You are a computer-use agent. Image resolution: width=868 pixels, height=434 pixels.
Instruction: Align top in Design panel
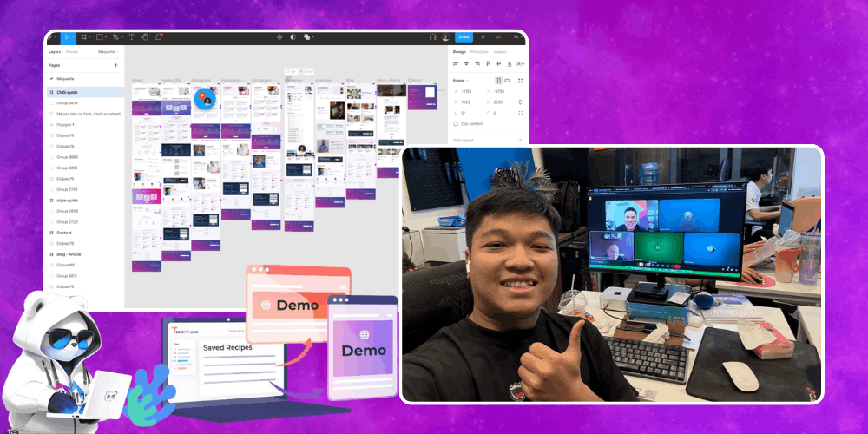point(488,64)
